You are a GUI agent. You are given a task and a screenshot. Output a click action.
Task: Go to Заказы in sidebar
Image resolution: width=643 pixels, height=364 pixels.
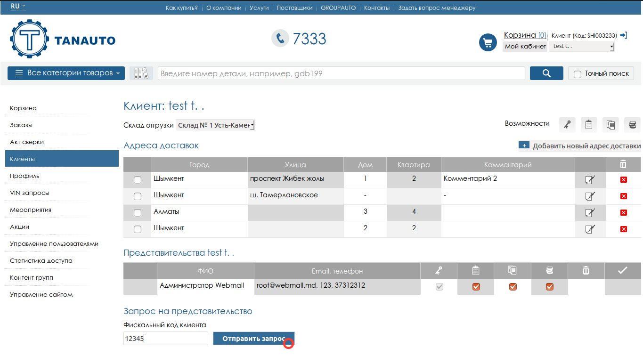coord(21,125)
